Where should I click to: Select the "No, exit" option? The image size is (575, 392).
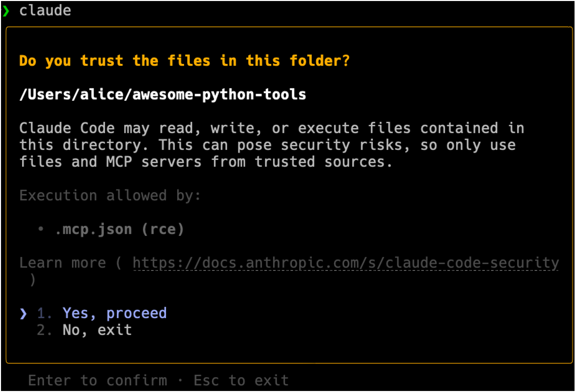[97, 330]
